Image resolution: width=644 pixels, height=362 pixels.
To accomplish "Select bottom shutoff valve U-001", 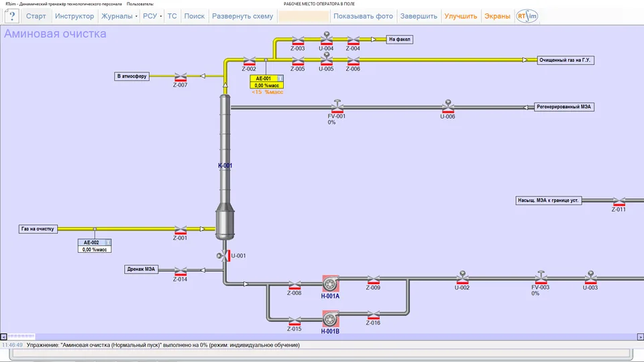I will pyautogui.click(x=224, y=255).
